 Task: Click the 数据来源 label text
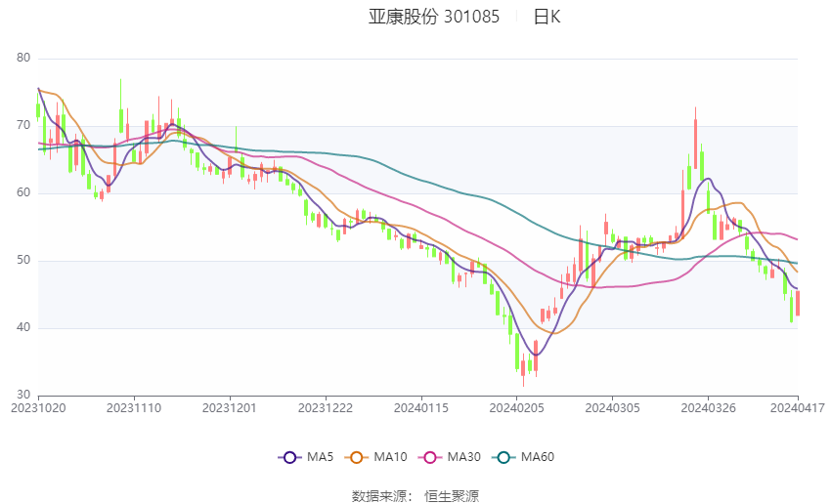tap(378, 496)
